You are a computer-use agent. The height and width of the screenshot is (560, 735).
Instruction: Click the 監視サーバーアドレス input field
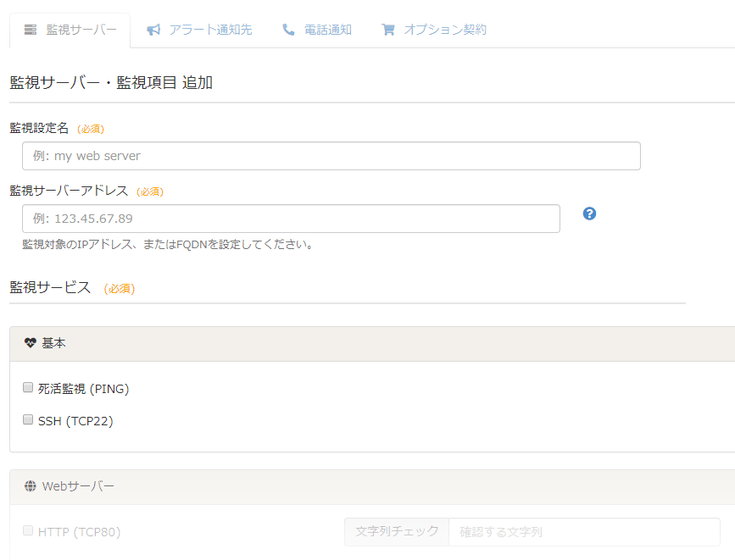[291, 219]
